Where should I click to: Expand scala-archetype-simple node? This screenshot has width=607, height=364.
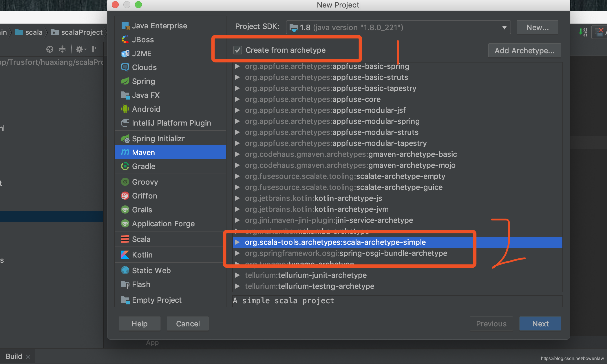(x=237, y=242)
